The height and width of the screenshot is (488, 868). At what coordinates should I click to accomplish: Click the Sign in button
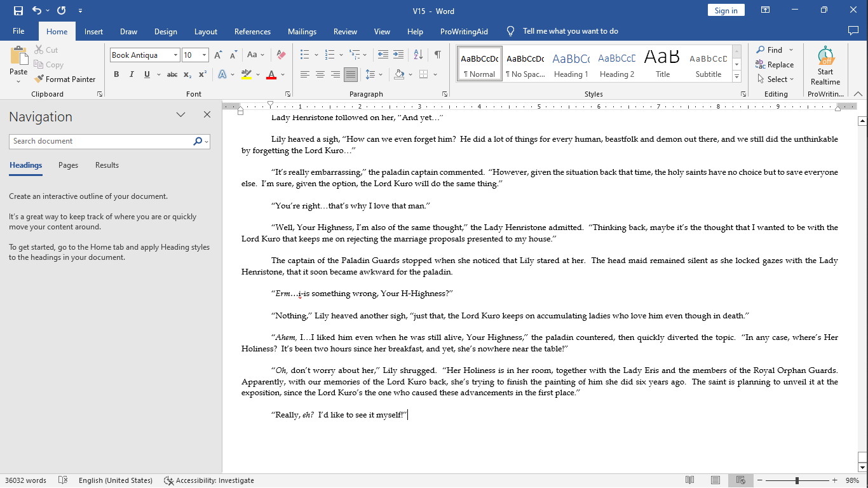coord(726,11)
